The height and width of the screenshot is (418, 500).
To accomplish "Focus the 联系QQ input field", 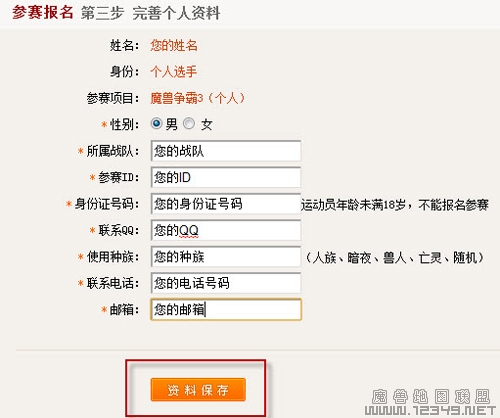I will 226,230.
